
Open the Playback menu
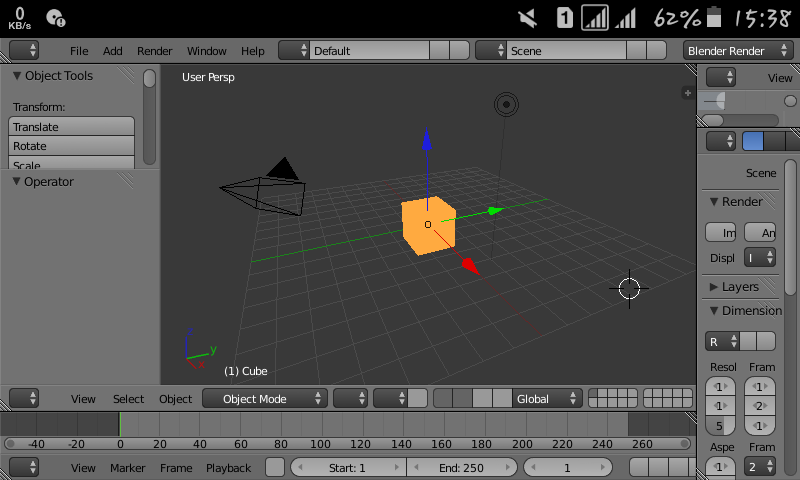tap(229, 468)
